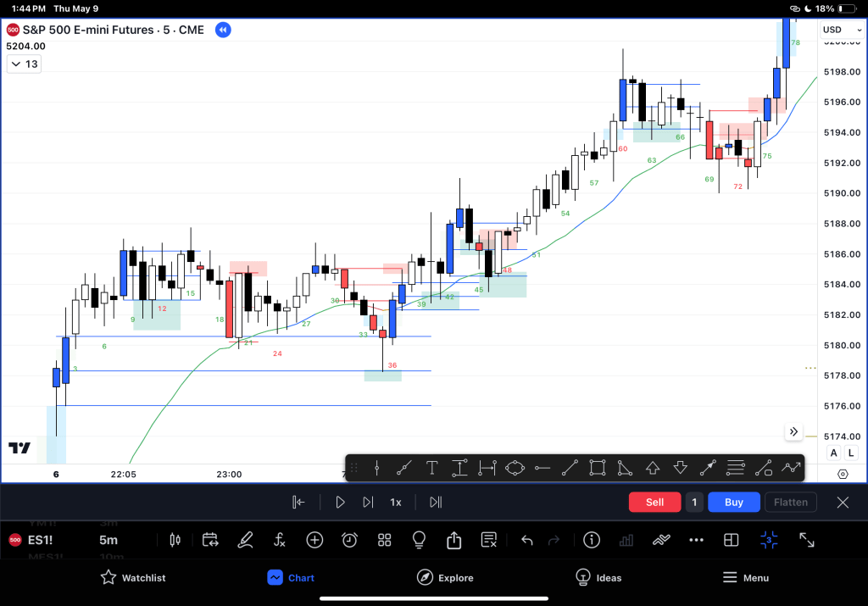Image resolution: width=868 pixels, height=606 pixels.
Task: Open the USD currency dropdown
Action: pos(837,31)
